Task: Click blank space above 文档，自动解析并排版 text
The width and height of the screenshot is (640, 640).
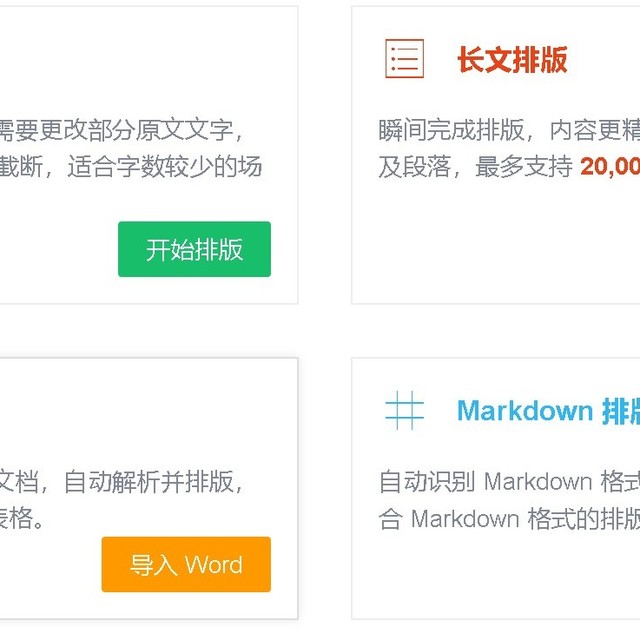Action: pyautogui.click(x=147, y=412)
